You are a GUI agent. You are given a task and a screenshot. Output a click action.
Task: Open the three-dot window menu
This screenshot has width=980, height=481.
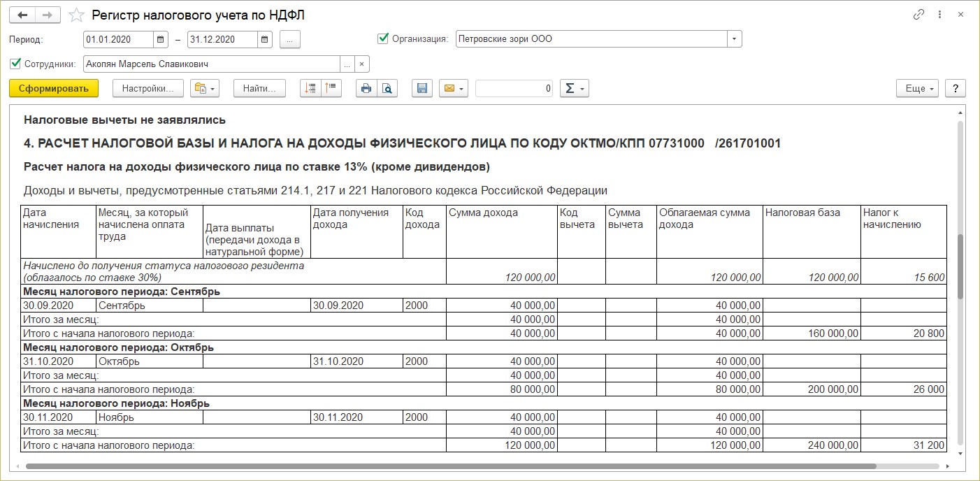[x=942, y=15]
